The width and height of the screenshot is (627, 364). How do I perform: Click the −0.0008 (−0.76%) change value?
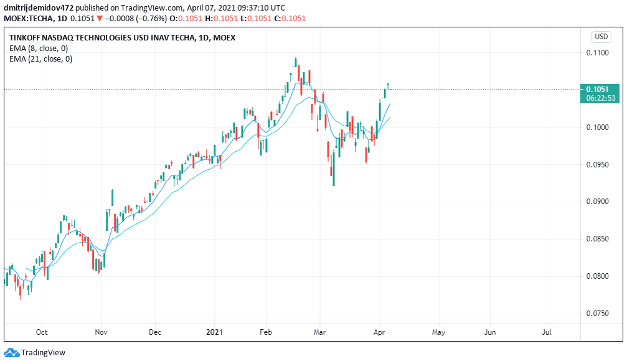[136, 19]
